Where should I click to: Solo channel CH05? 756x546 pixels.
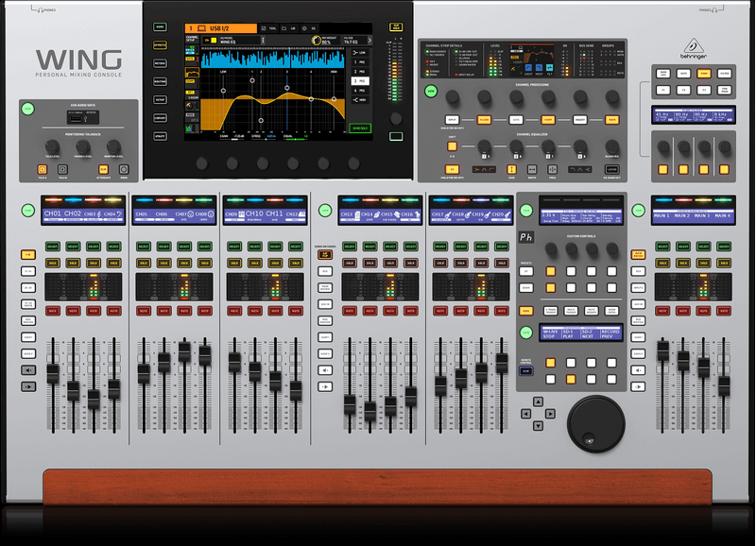[x=144, y=263]
